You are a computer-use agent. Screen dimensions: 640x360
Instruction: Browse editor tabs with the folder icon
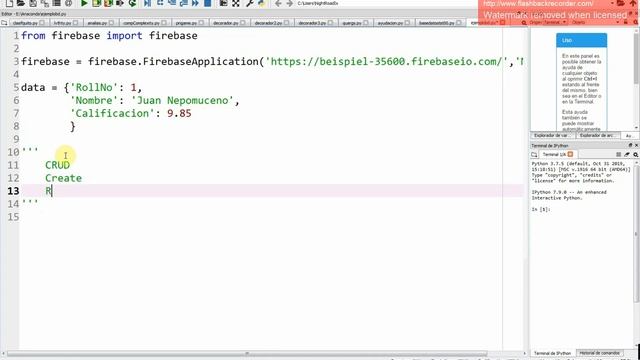4,23
